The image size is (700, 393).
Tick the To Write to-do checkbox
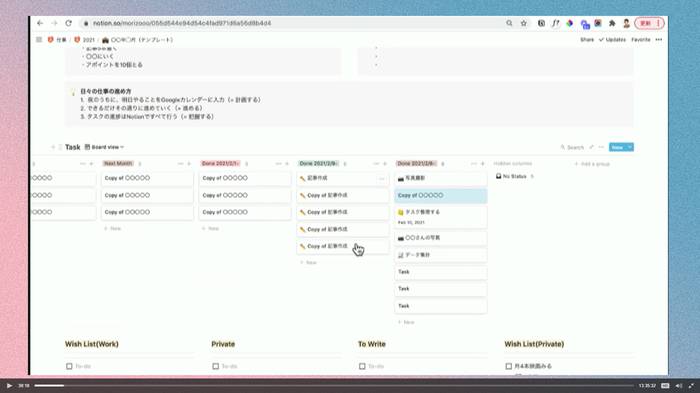pyautogui.click(x=362, y=366)
